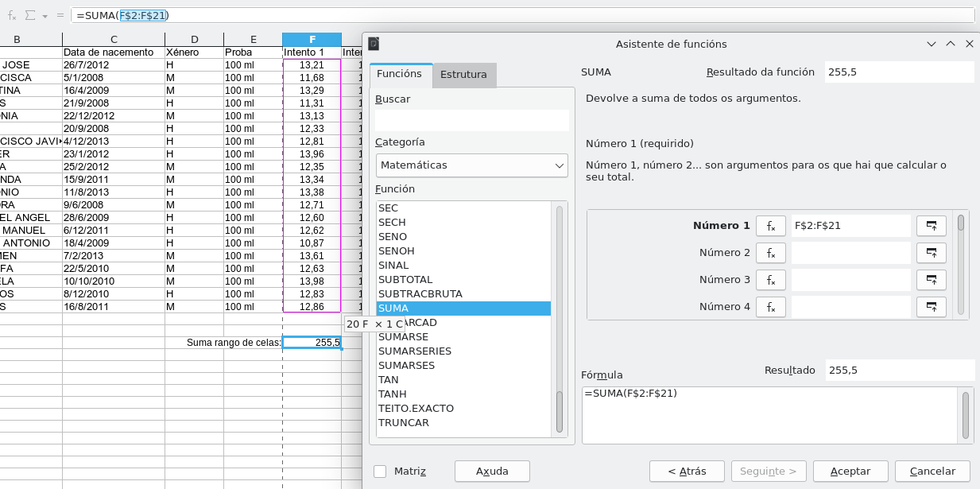
Task: Click the 'Data de nacemento' header cell
Action: [114, 52]
